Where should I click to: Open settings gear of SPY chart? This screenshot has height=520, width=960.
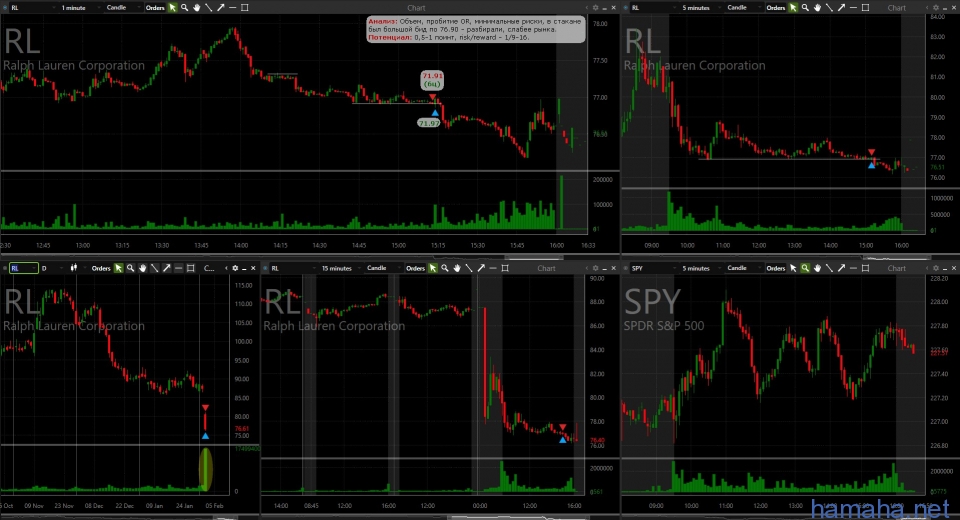[x=935, y=268]
